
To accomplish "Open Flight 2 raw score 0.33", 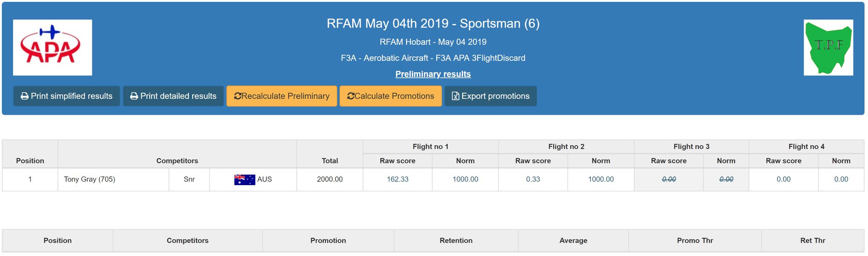I will [533, 179].
